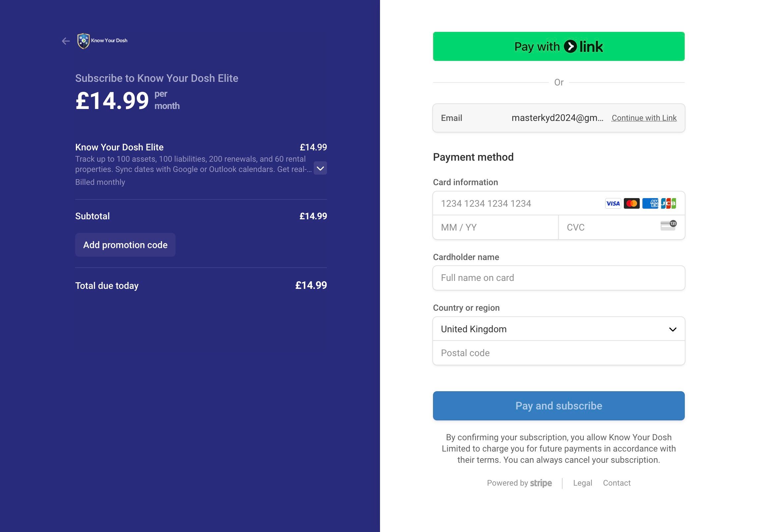The height and width of the screenshot is (532, 760).
Task: Click the CVC card hint icon
Action: [x=668, y=226]
